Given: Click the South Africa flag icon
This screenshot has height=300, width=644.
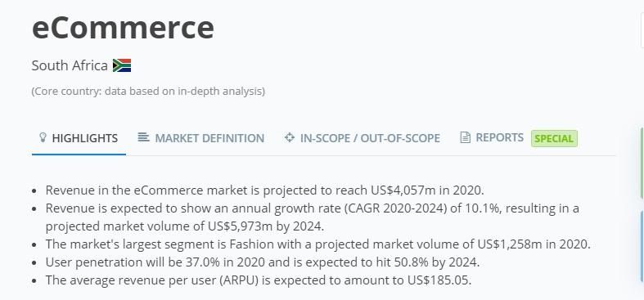Looking at the screenshot, I should point(122,65).
